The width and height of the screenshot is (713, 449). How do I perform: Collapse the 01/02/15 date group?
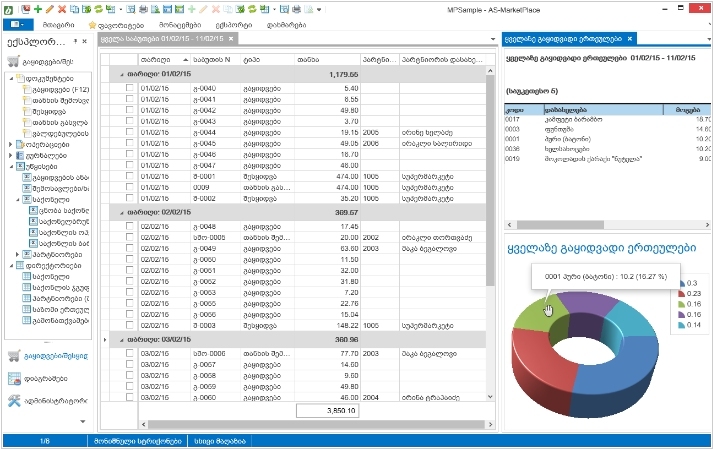(122, 74)
